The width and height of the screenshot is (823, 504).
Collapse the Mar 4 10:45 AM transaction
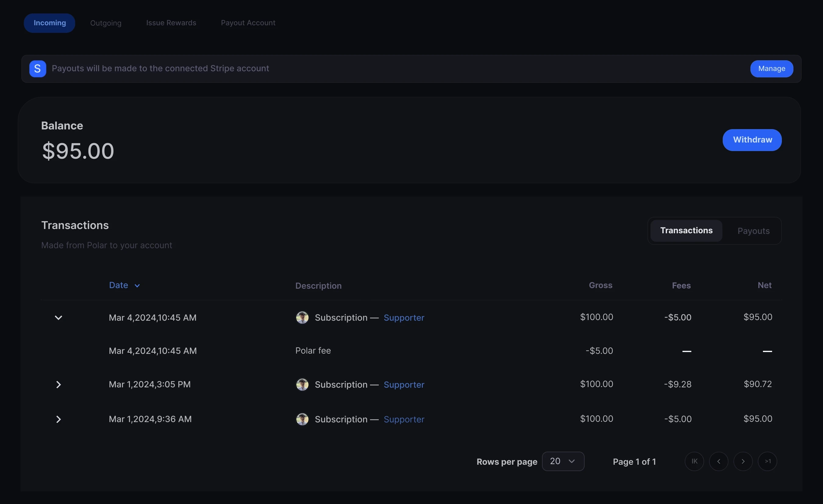click(59, 317)
